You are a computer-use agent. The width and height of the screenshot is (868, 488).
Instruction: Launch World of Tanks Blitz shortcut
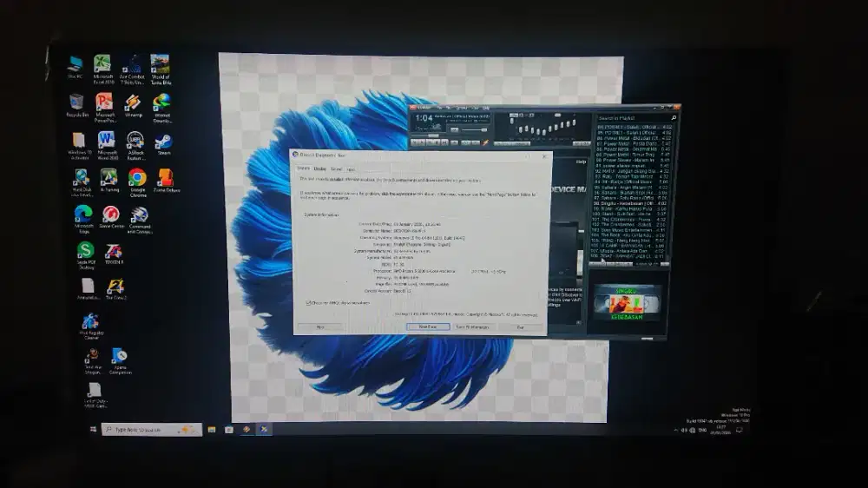point(161,69)
